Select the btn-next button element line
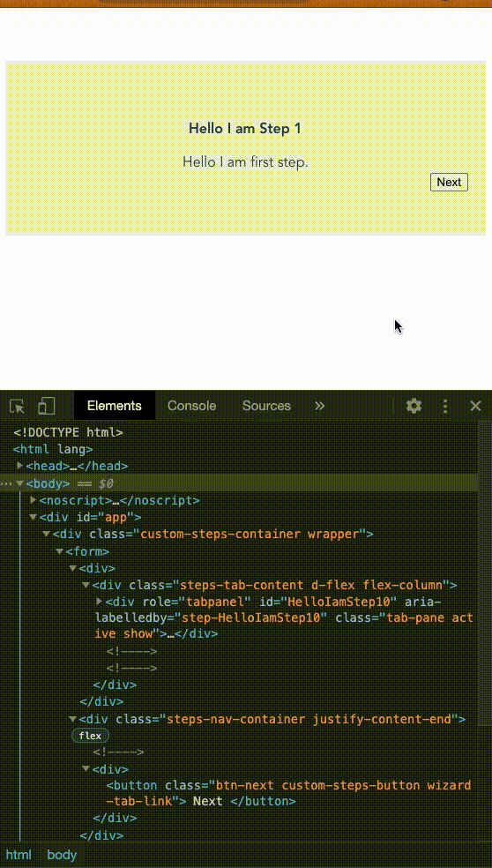 [289, 793]
